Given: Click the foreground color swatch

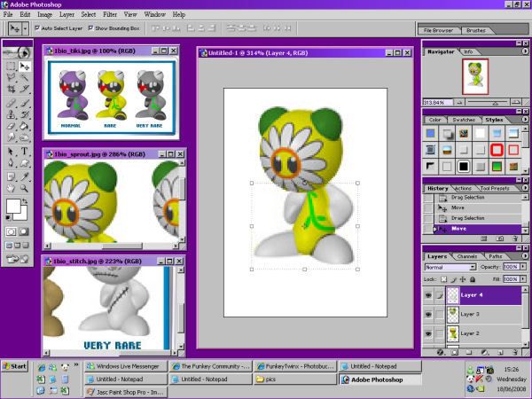Looking at the screenshot, I should (13, 206).
